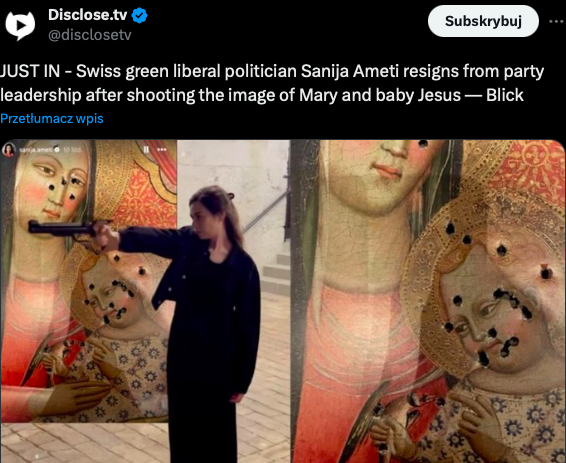Click the verified badge beside sanija.ameti in the story
566x463 pixels.
(x=57, y=149)
